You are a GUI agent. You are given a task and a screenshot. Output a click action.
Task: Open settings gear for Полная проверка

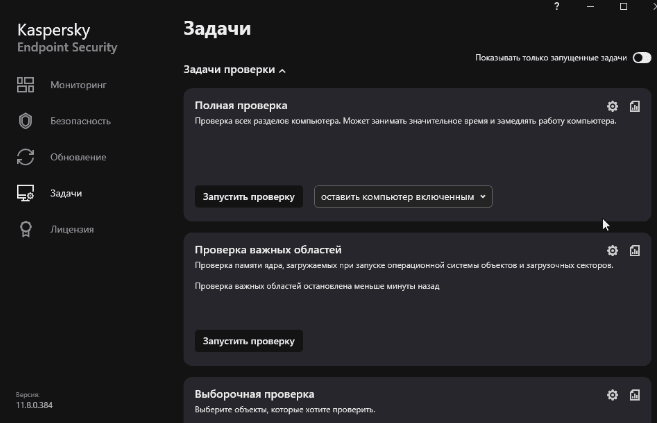pyautogui.click(x=612, y=106)
